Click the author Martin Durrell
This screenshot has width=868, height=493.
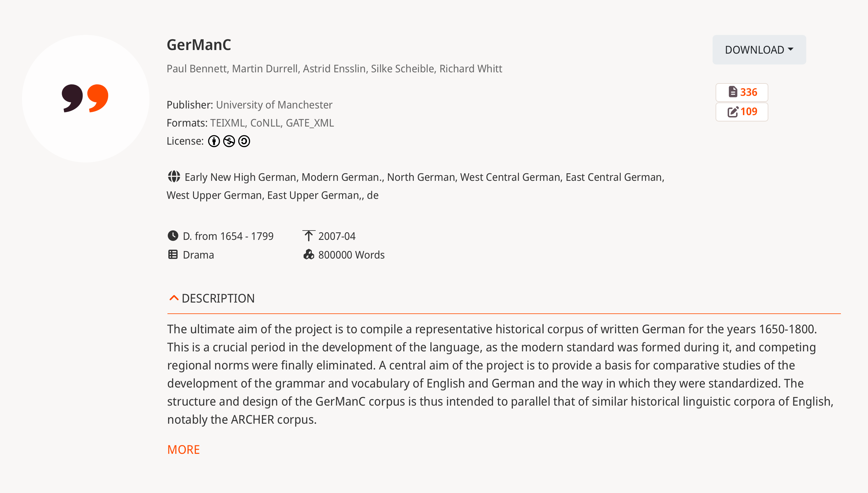[265, 69]
